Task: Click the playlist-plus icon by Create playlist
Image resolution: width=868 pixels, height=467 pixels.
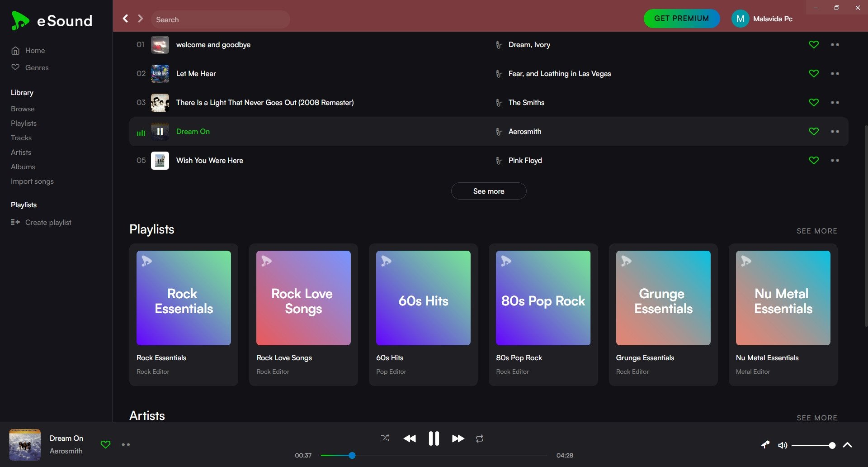Action: (15, 222)
